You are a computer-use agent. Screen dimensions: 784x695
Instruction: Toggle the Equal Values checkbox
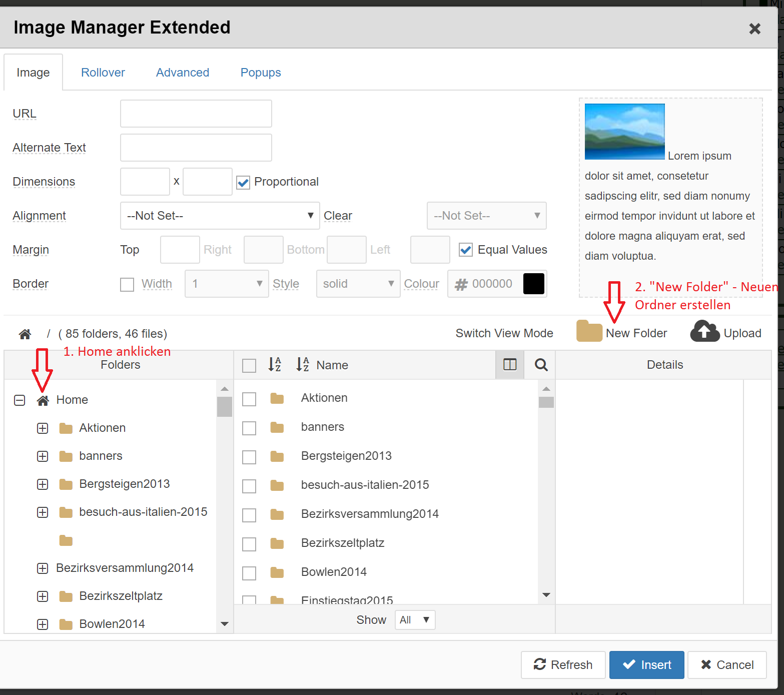click(466, 250)
